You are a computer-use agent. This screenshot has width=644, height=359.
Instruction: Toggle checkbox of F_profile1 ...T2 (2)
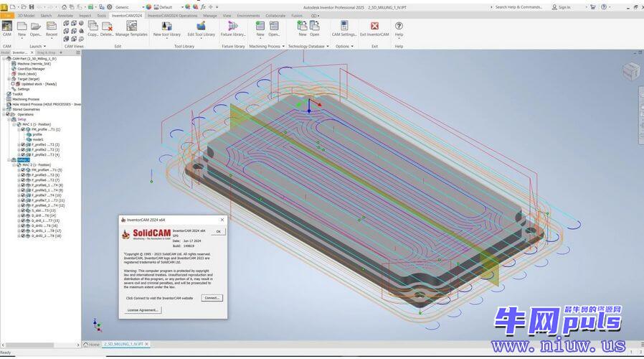pos(23,145)
